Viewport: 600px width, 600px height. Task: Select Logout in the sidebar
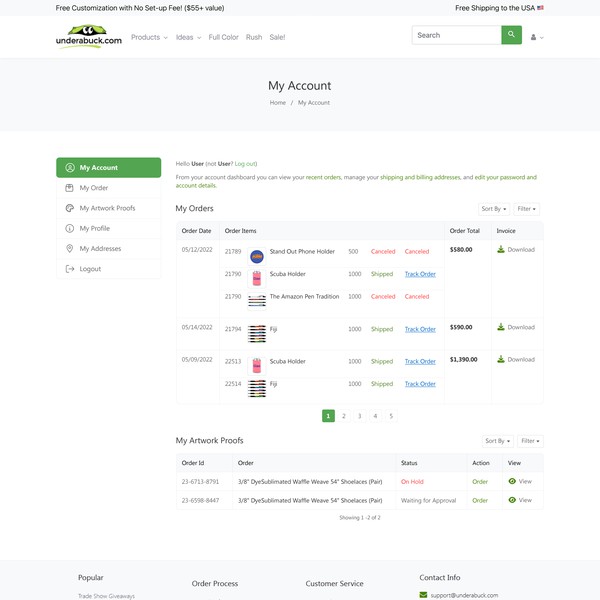click(x=109, y=269)
